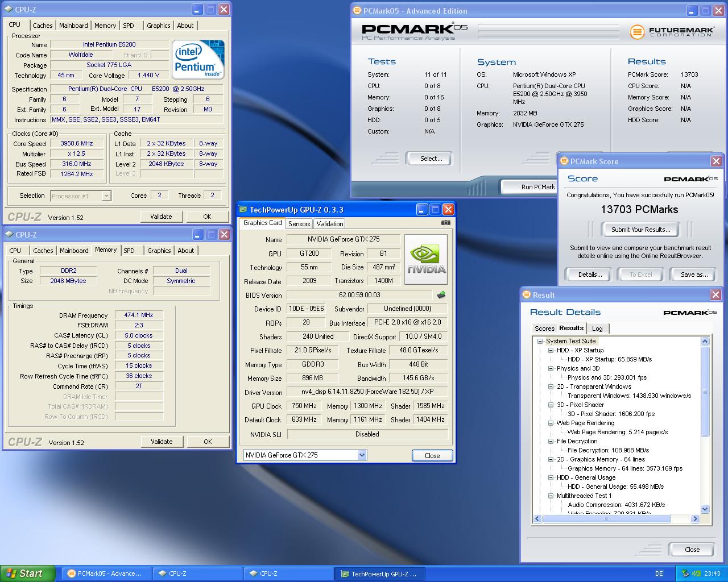Open Processor #1 selection dropdown
The height and width of the screenshot is (582, 728).
point(106,196)
